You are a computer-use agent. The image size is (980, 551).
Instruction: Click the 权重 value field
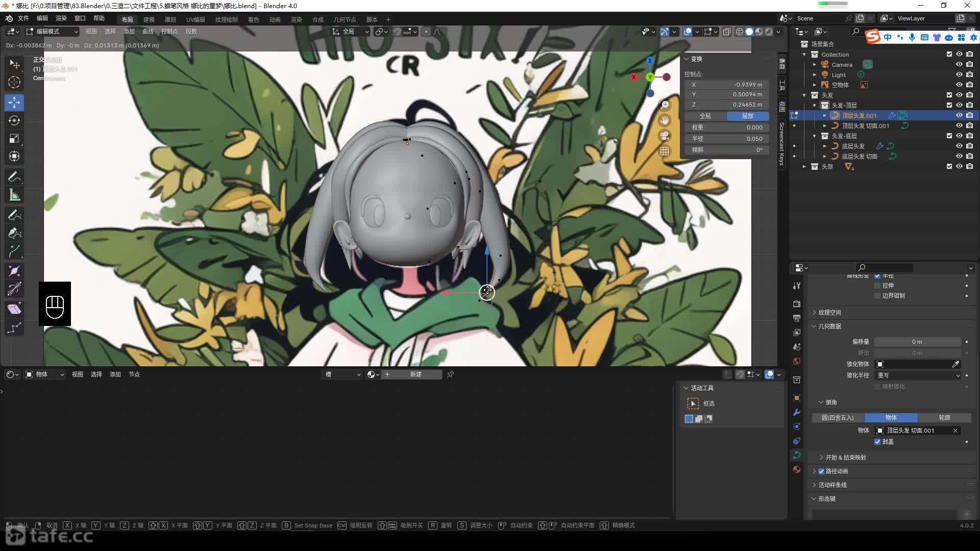point(727,128)
